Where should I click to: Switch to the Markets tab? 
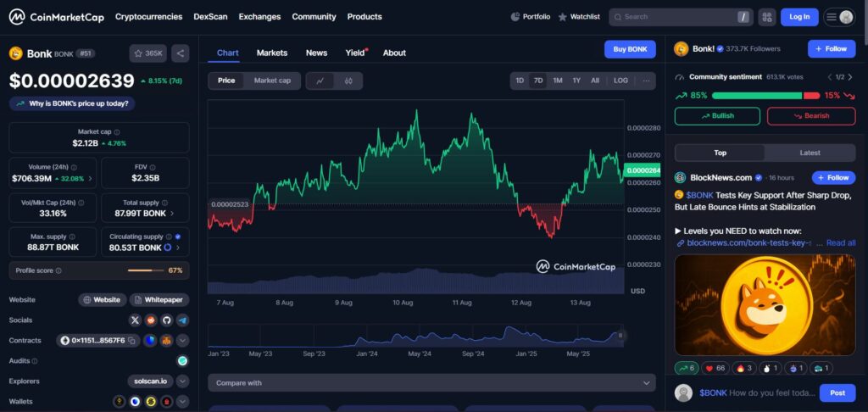272,53
